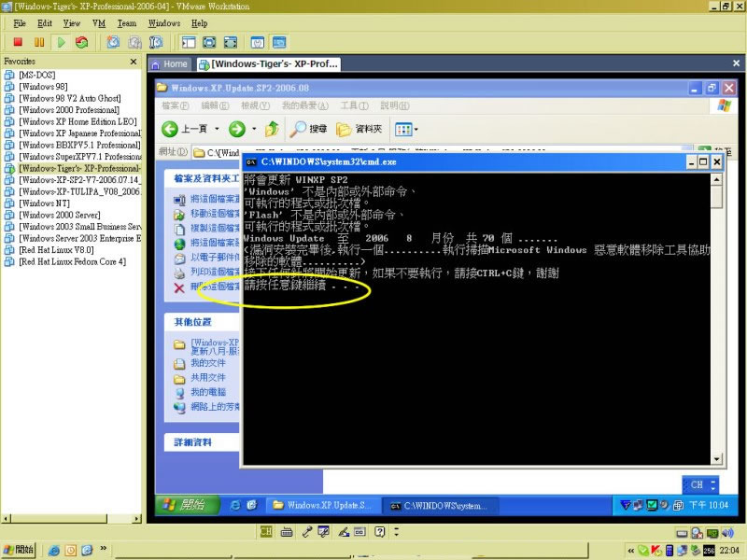Click Internet Explorer quick launch icon in guest
This screenshot has width=747, height=560.
point(235,505)
